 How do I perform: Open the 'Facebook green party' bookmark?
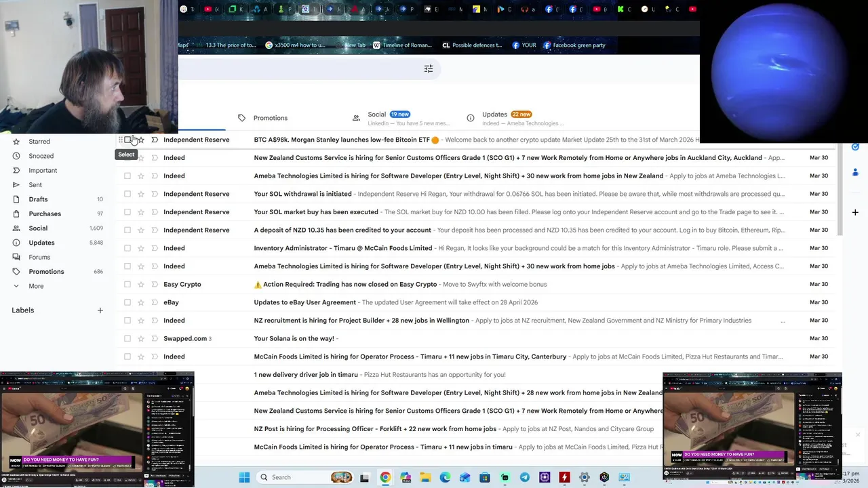click(574, 45)
